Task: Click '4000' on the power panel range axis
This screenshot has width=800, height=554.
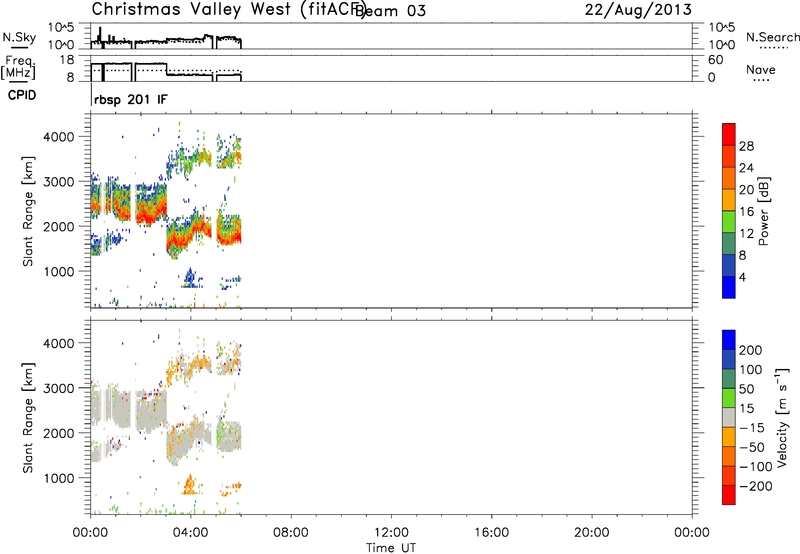Action: coord(59,137)
